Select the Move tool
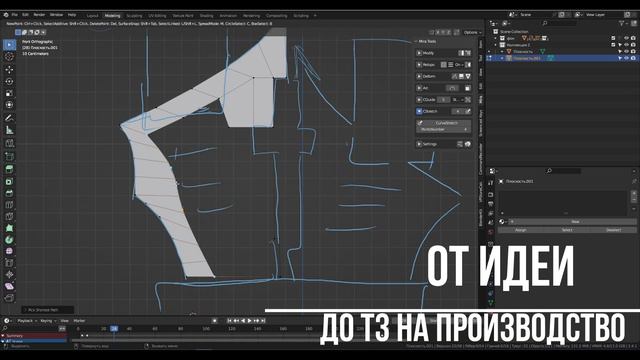Viewport: 640px width, 360px height. point(9,69)
